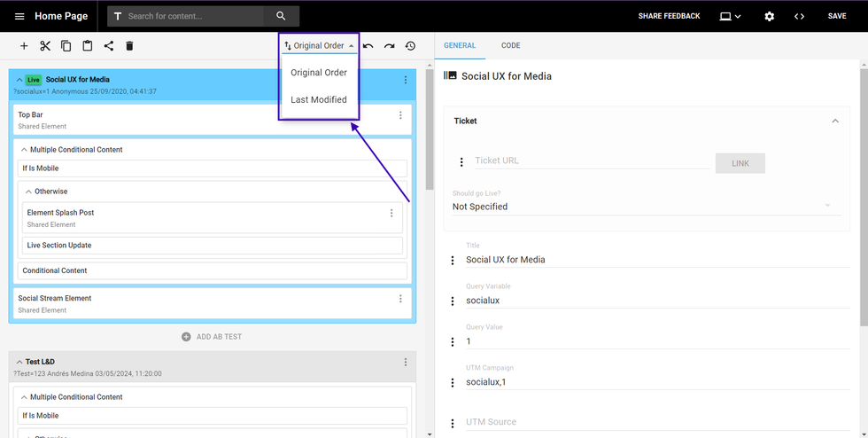Screen dimensions: 868x438
Task: Click the add element plus icon
Action: click(24, 46)
